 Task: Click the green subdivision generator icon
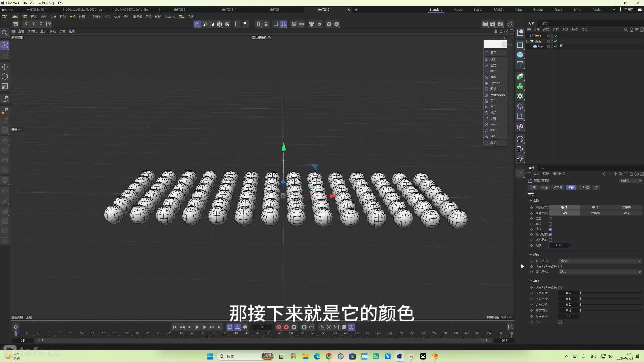[x=520, y=77]
